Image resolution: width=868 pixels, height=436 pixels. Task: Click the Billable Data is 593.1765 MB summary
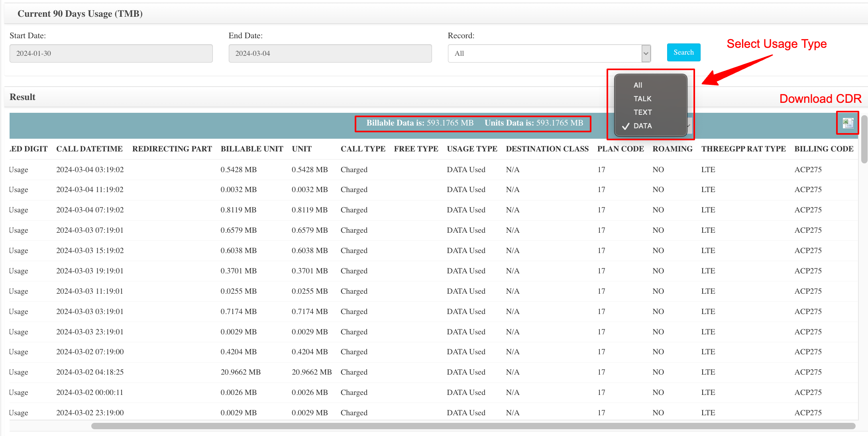(x=420, y=123)
